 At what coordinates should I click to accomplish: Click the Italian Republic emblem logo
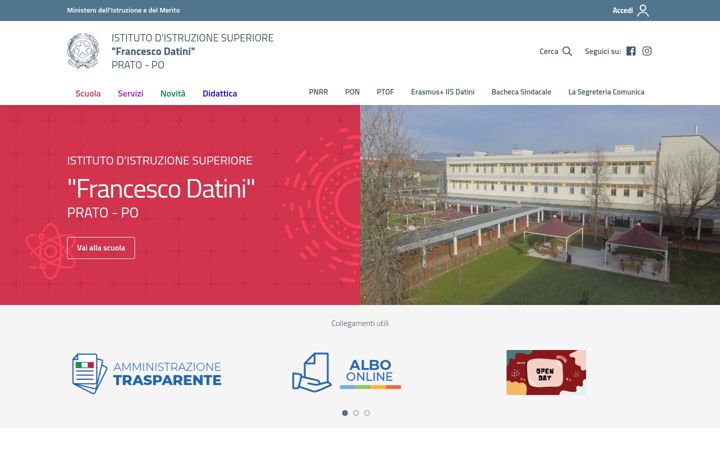pos(83,51)
